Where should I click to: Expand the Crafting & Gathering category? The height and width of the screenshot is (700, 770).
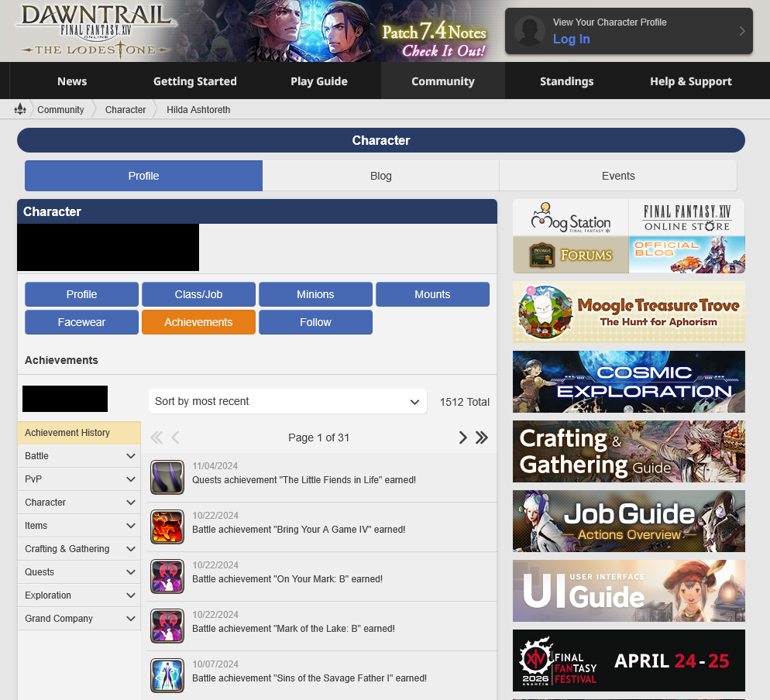tap(78, 549)
